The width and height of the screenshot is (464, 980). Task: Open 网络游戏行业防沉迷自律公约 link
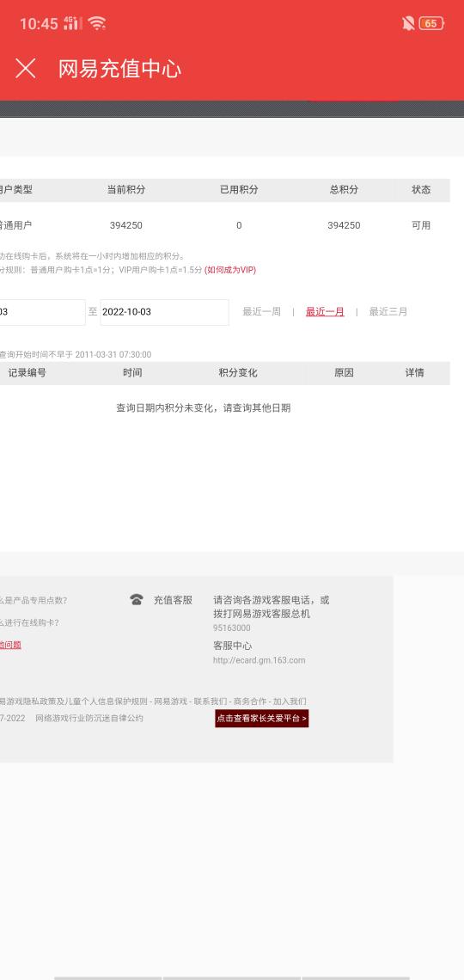[89, 718]
